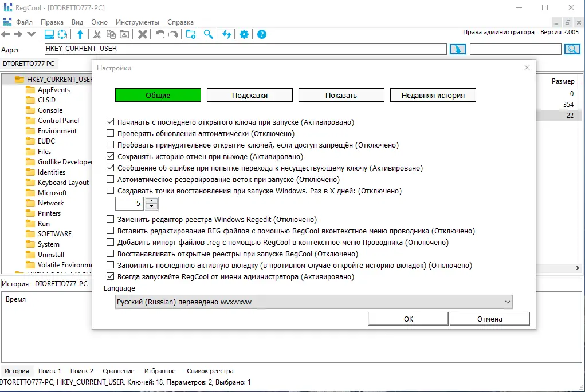Click the RegCool app icon in menu bar
585x392 pixels.
click(7, 22)
